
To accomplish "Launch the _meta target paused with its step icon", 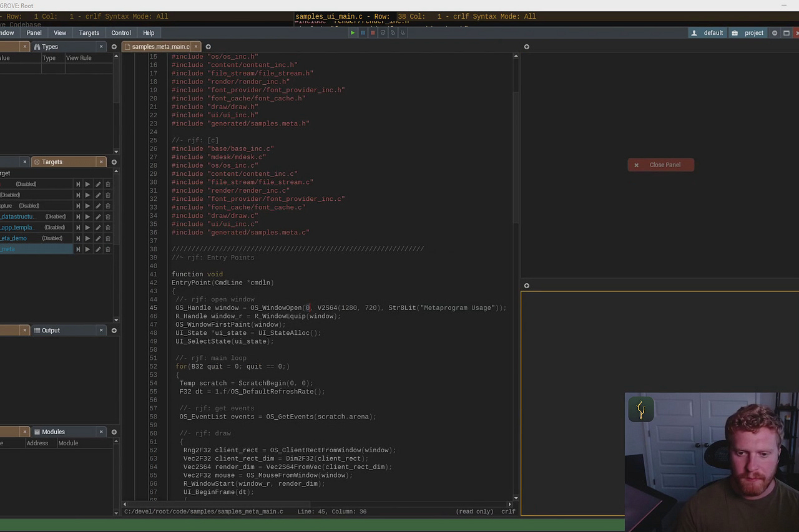I will pyautogui.click(x=78, y=249).
